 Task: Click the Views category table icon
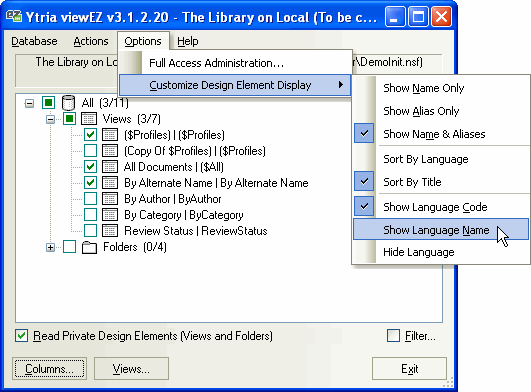89,119
